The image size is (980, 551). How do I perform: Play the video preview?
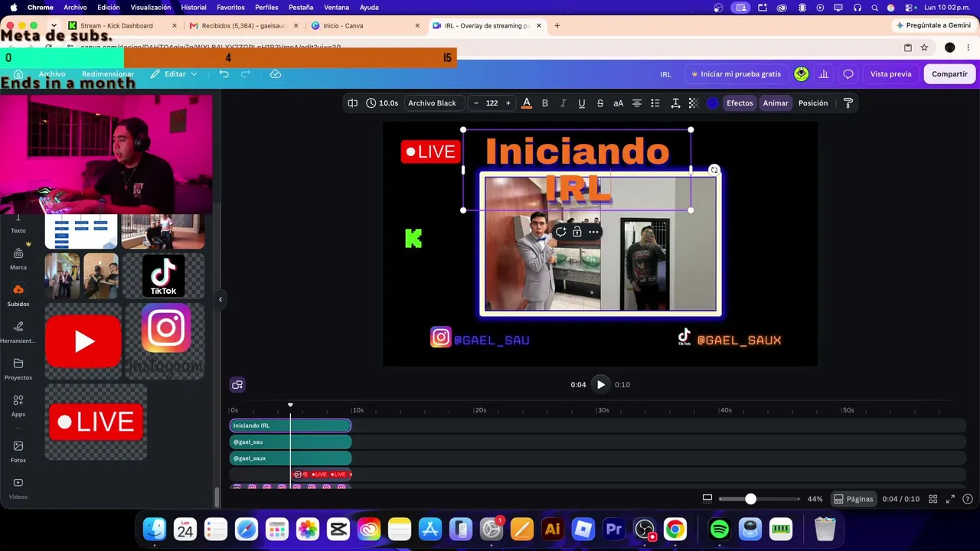601,385
